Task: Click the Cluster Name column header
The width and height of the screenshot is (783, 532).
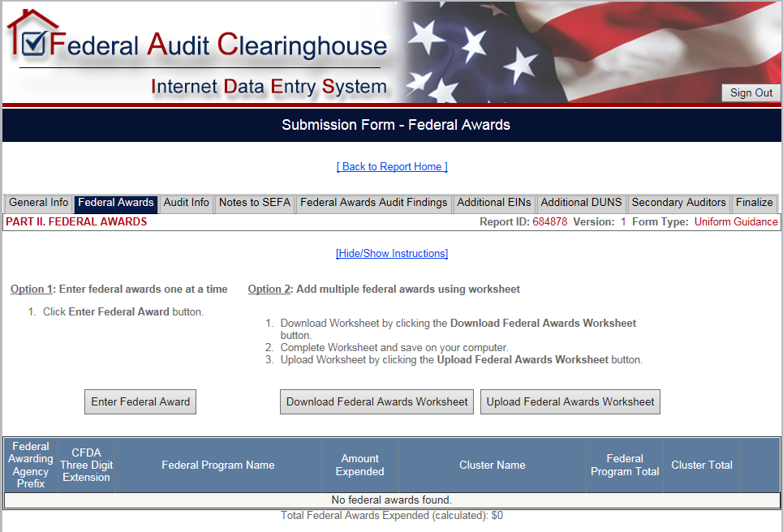Action: click(493, 466)
